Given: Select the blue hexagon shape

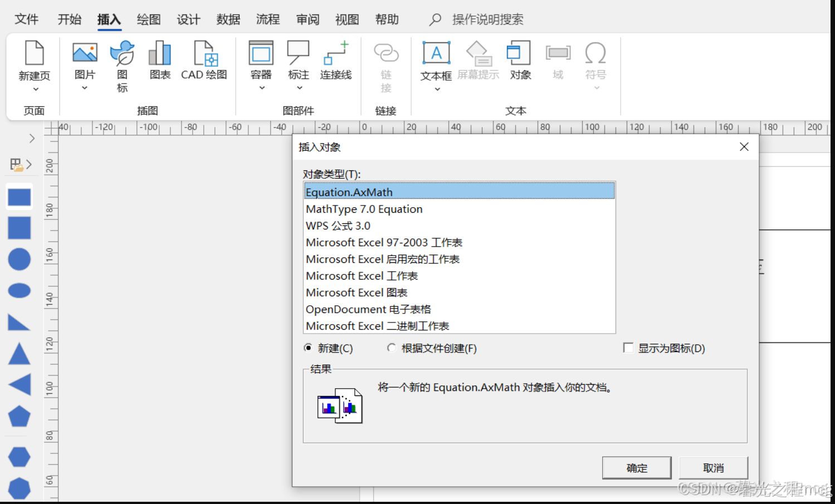Looking at the screenshot, I should 19,457.
